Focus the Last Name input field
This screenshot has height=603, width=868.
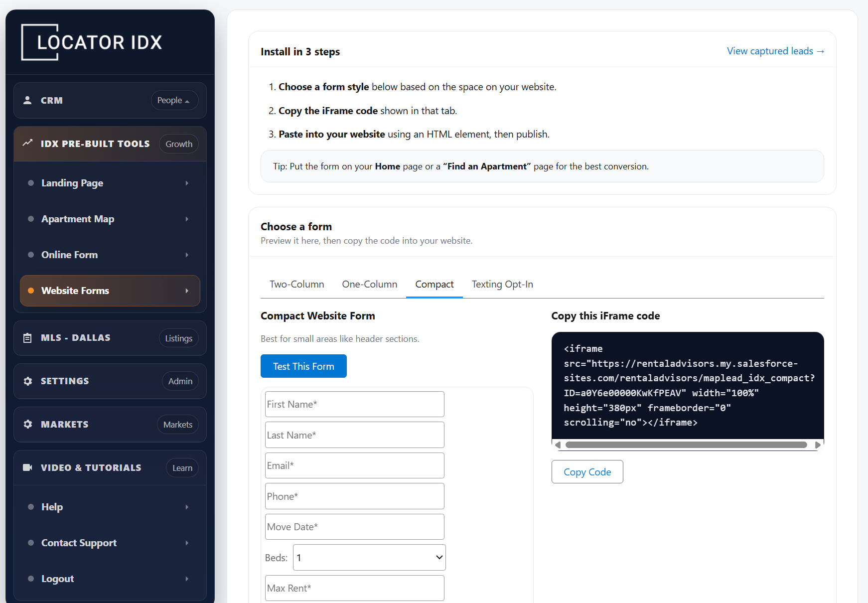click(x=355, y=435)
